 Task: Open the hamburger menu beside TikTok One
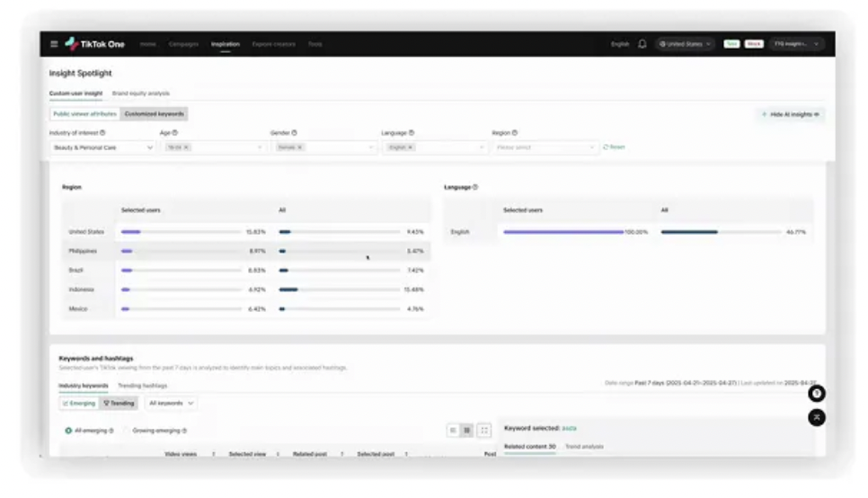54,44
